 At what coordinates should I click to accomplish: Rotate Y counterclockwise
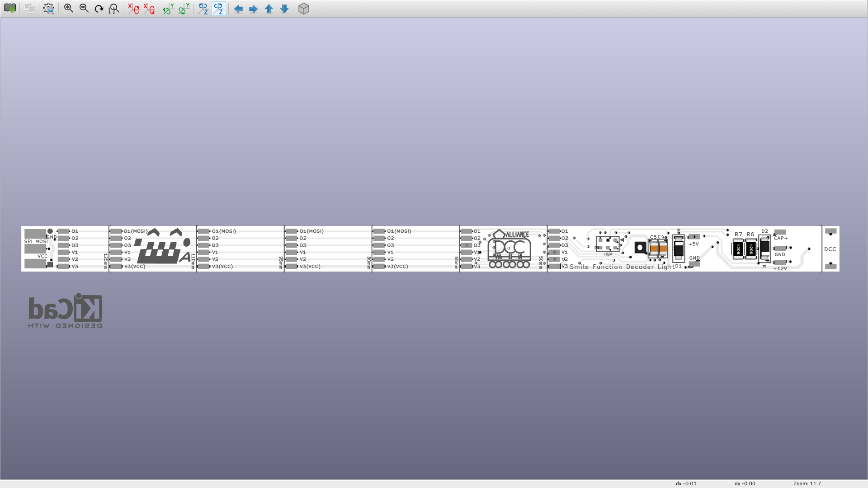184,9
